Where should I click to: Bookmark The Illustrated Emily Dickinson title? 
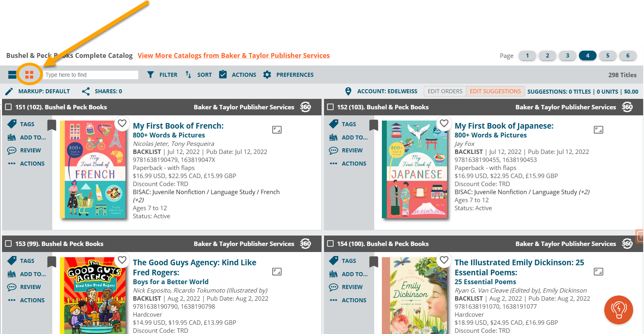coord(373,262)
